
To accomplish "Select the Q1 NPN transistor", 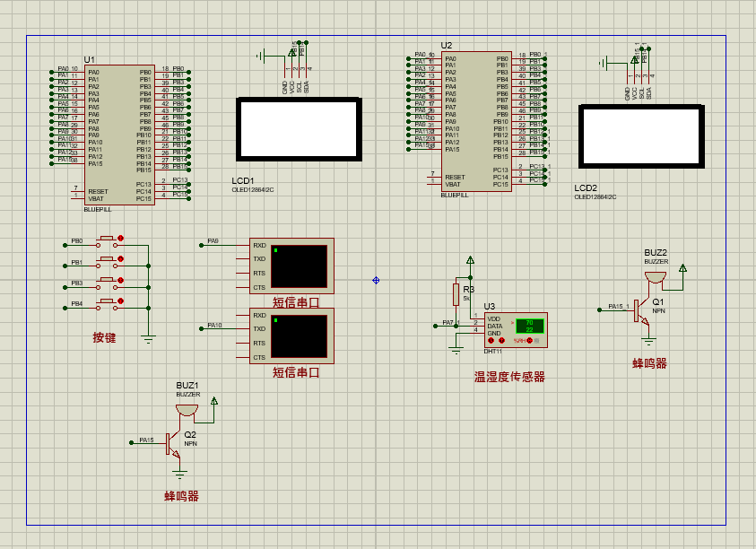I will coord(642,311).
